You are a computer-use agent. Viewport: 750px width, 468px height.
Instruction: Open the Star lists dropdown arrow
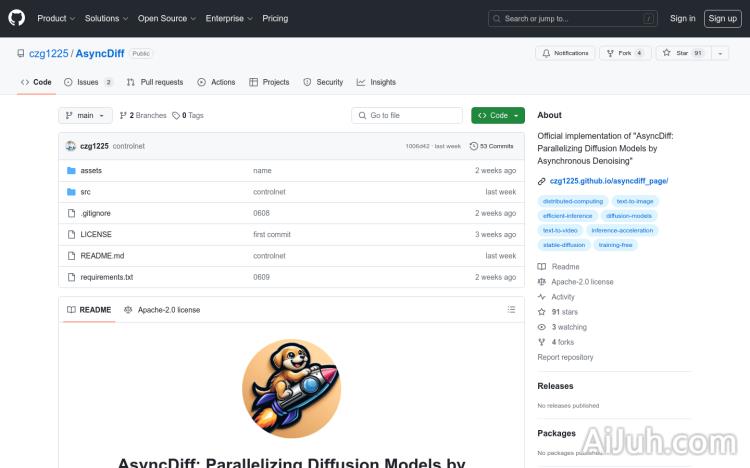click(720, 53)
